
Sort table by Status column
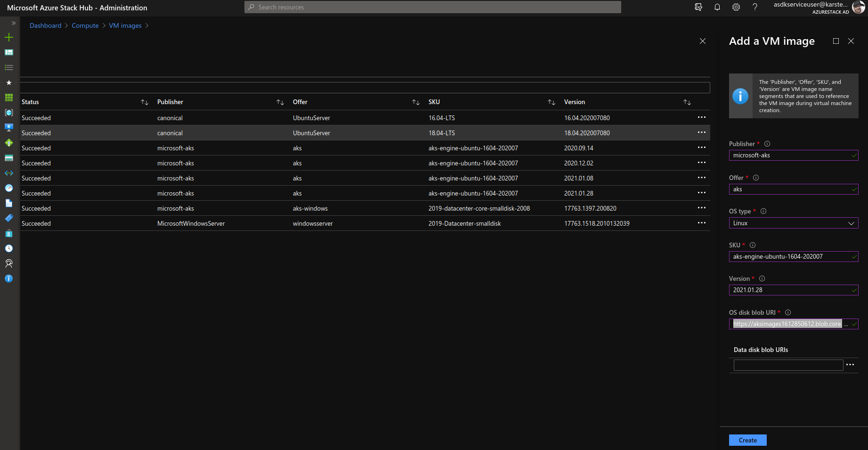[145, 102]
